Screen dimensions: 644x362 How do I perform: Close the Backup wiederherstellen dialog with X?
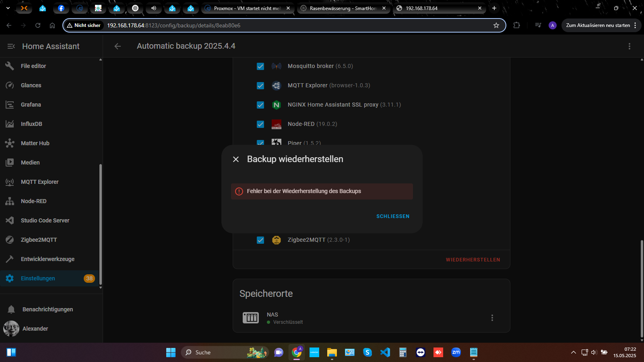(x=236, y=159)
